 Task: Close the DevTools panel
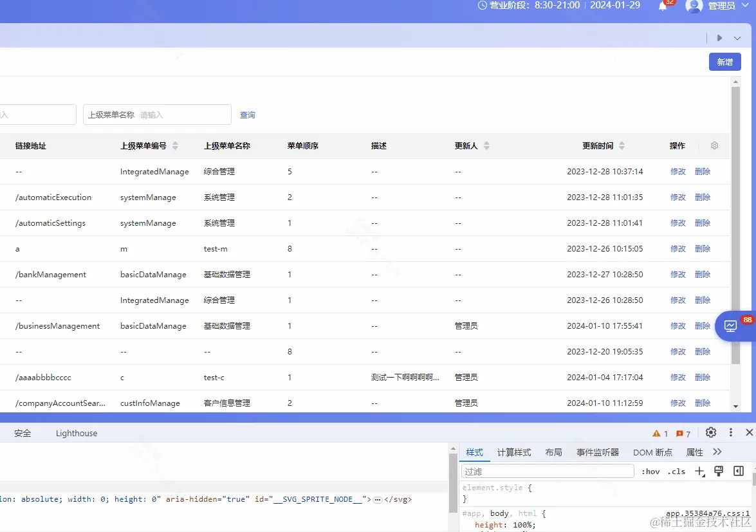(x=750, y=432)
